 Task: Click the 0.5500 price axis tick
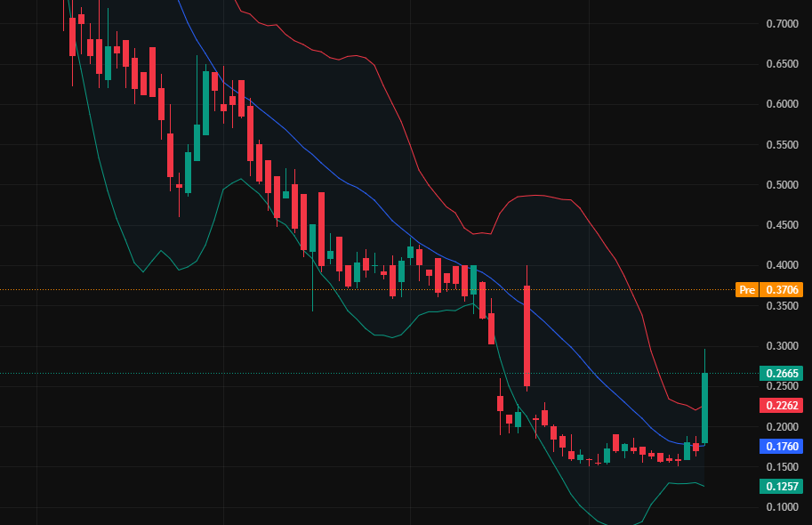click(x=782, y=144)
